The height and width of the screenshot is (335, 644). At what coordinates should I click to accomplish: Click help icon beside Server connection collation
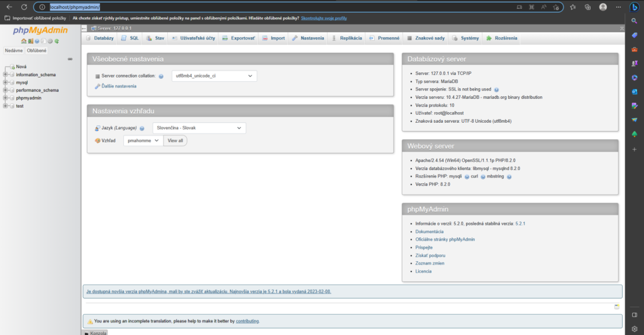161,76
